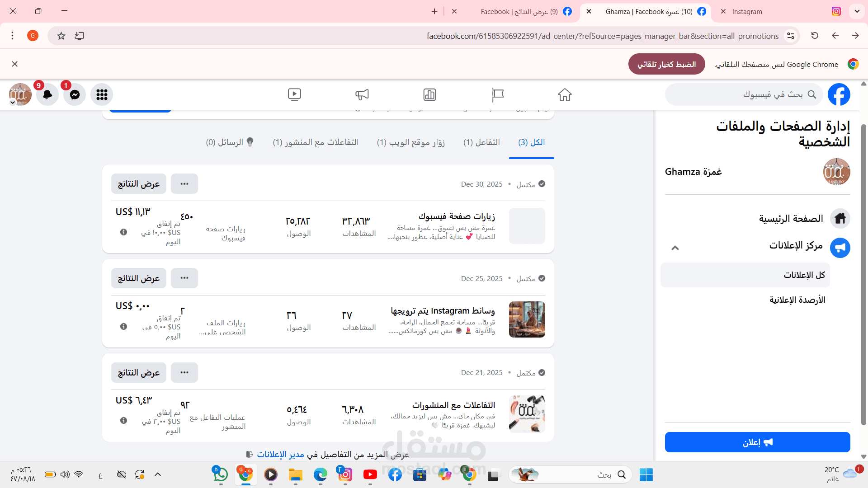
Task: Open Facebook Messenger icon
Action: click(x=75, y=94)
